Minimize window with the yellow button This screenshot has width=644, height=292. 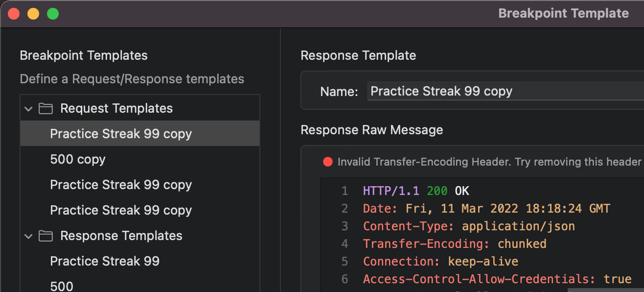[33, 14]
